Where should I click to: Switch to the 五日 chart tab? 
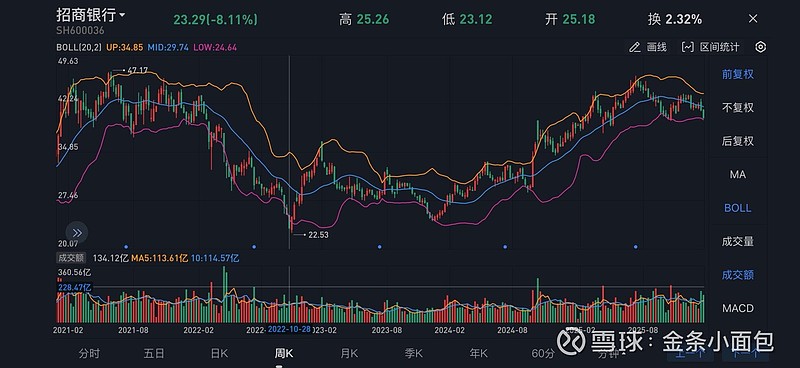[154, 353]
